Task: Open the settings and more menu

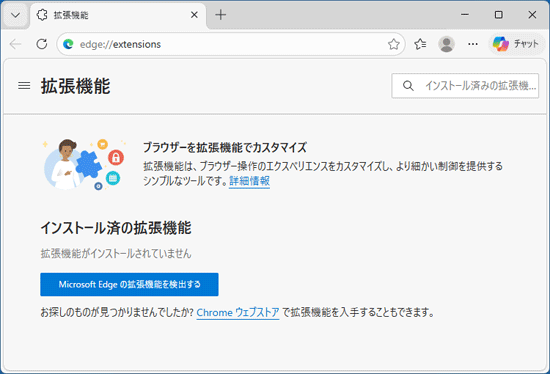Action: pos(473,44)
